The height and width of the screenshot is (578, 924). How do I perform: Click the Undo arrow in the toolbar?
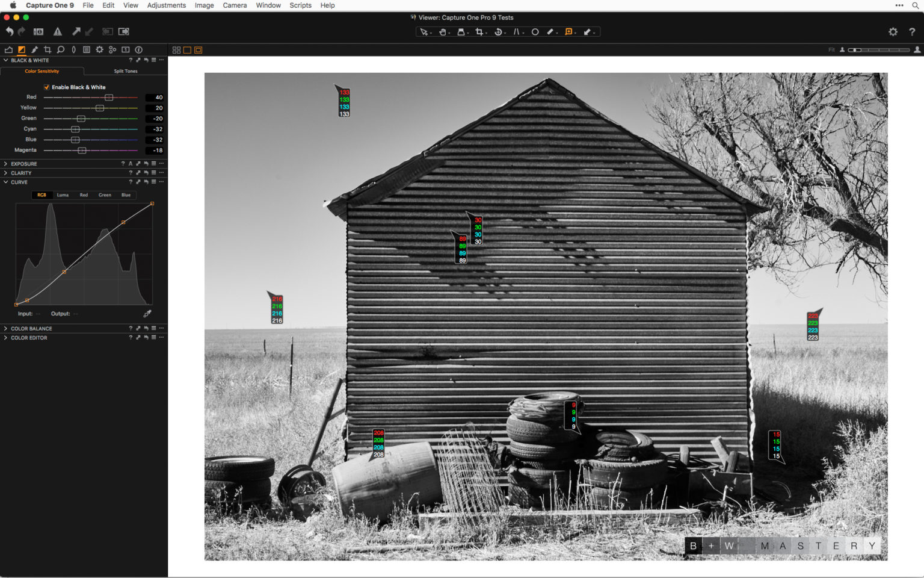[x=8, y=31]
